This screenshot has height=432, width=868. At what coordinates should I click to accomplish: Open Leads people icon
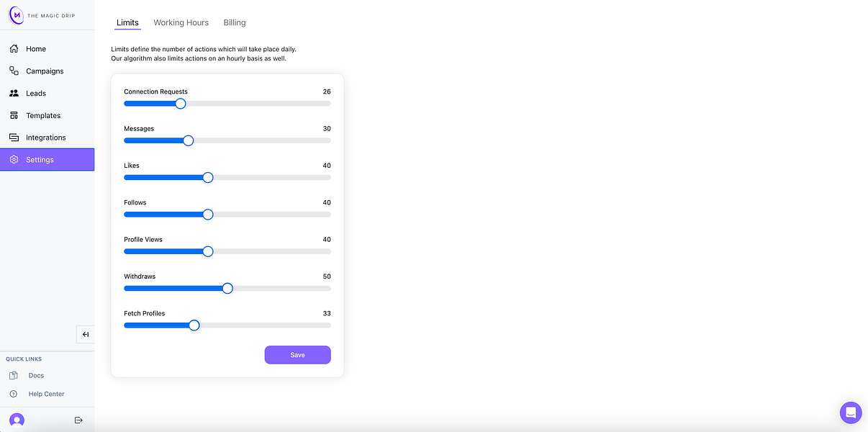[14, 93]
